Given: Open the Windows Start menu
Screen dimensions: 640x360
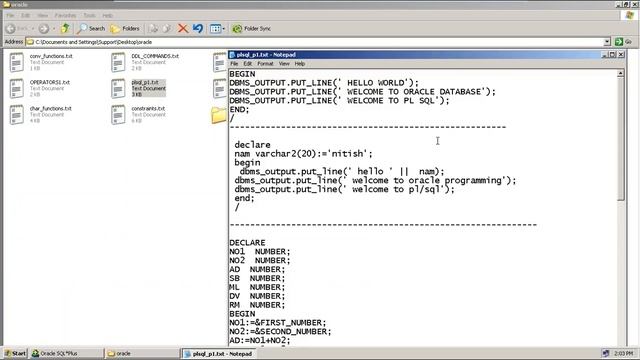Looking at the screenshot, I should [x=15, y=353].
